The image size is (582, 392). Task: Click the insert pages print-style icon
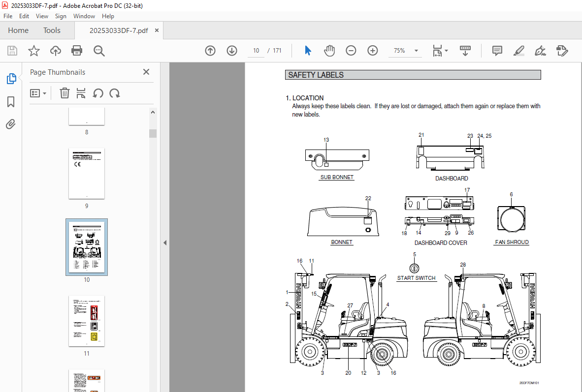coord(81,93)
